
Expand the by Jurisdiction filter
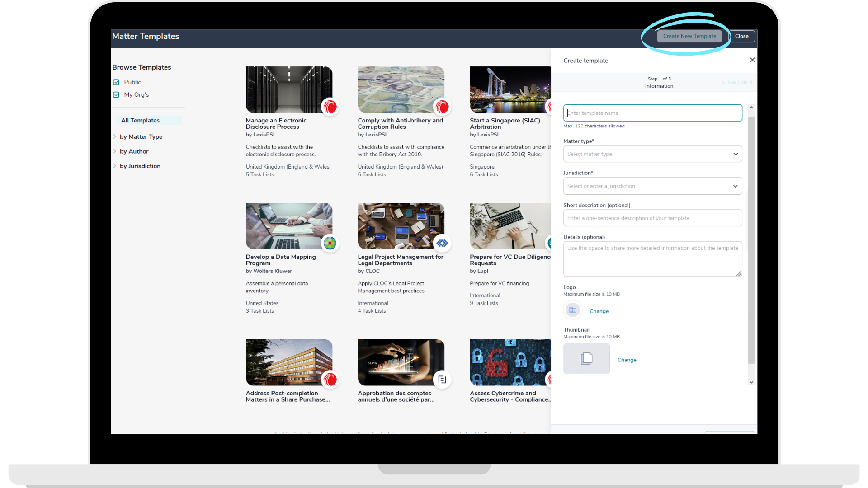[140, 166]
